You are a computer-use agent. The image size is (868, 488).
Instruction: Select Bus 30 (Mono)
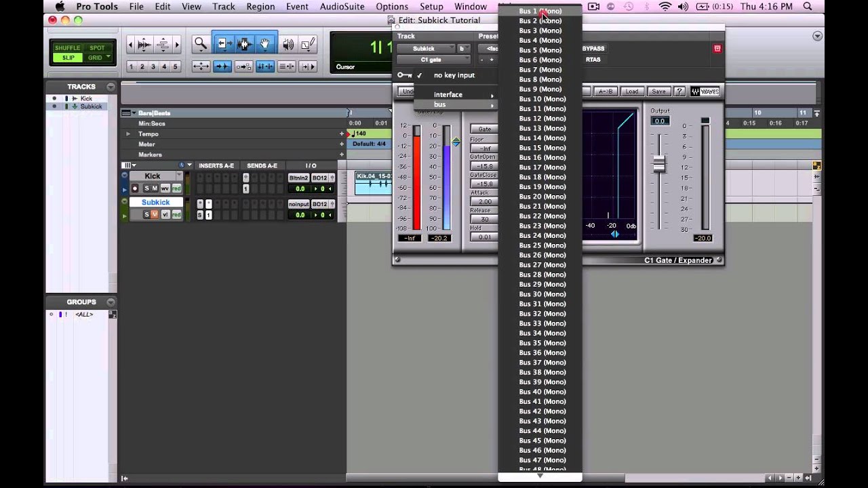540,294
